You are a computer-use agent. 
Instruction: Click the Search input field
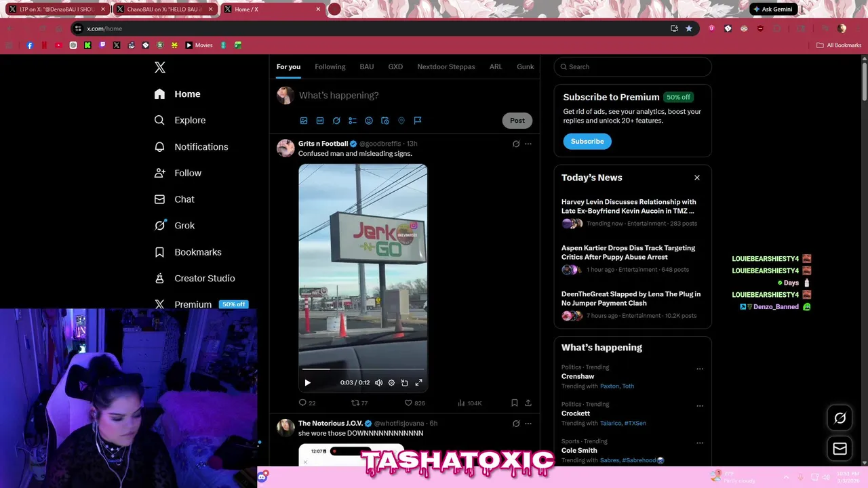point(633,66)
